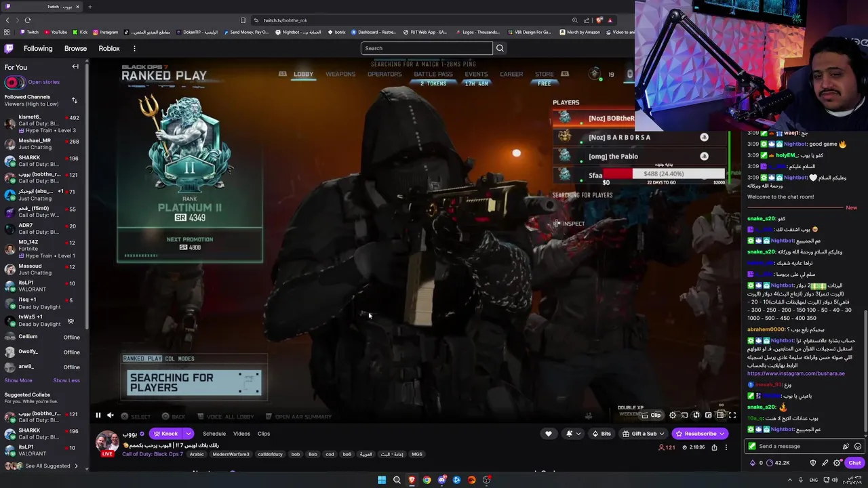Open the bushara.ae Instagram link in chat
868x488 pixels.
(x=796, y=373)
